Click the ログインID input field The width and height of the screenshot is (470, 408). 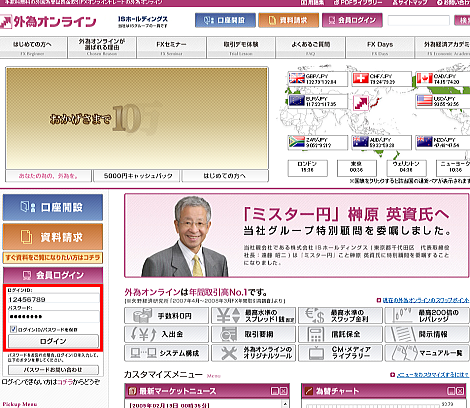tap(53, 299)
